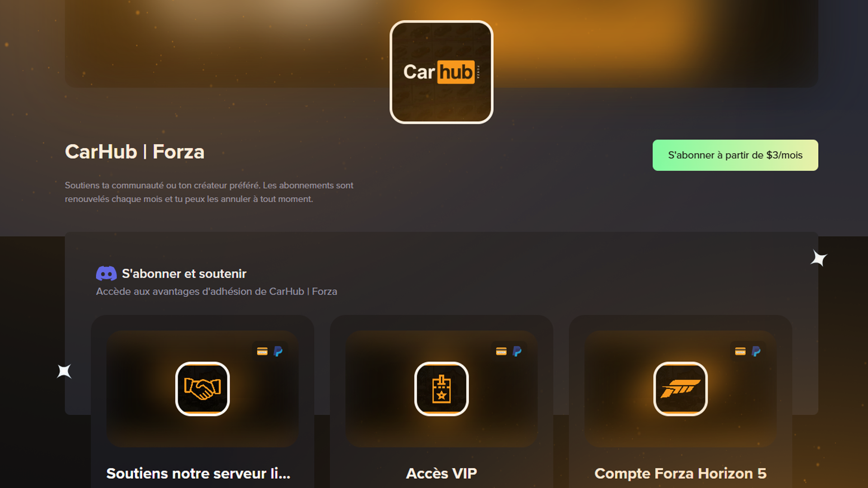The width and height of the screenshot is (868, 488).
Task: Click the PayPal icon on the first card
Action: coord(278,352)
